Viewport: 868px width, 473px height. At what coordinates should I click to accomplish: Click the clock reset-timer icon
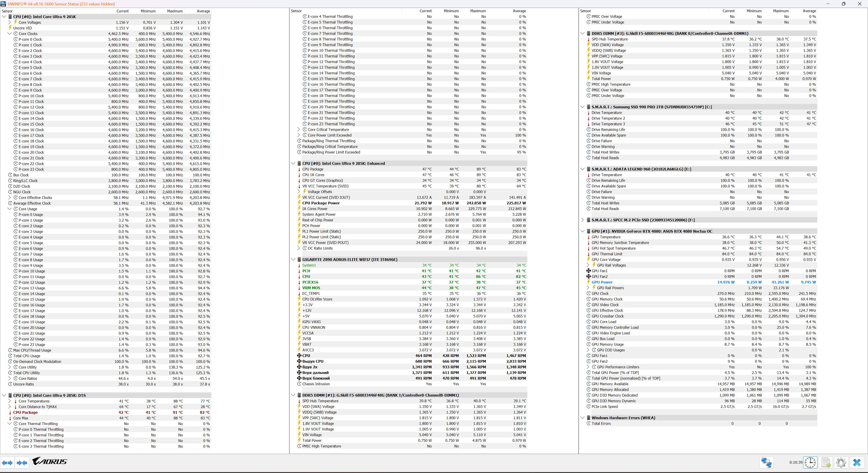tap(810, 462)
